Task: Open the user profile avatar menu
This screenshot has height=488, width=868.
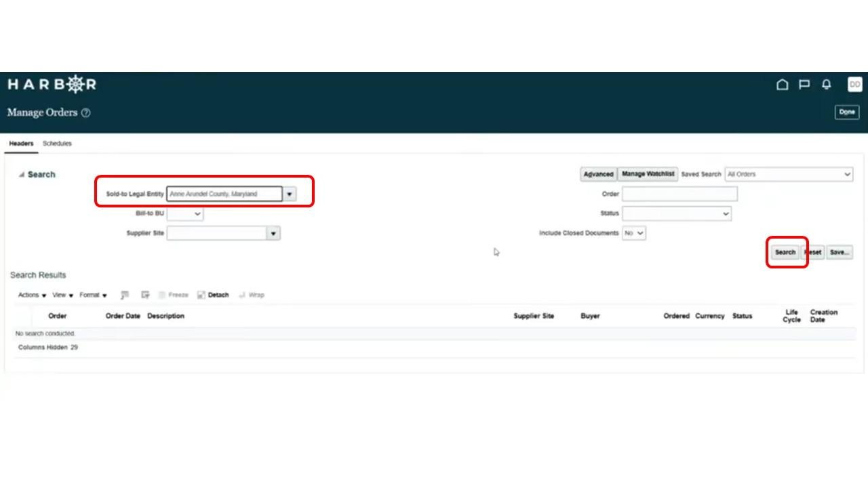Action: (x=854, y=84)
